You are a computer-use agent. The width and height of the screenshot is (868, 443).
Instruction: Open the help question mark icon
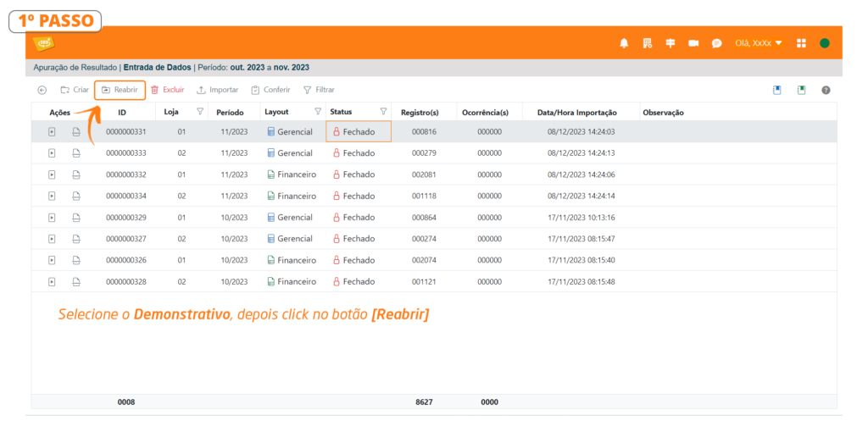point(826,90)
